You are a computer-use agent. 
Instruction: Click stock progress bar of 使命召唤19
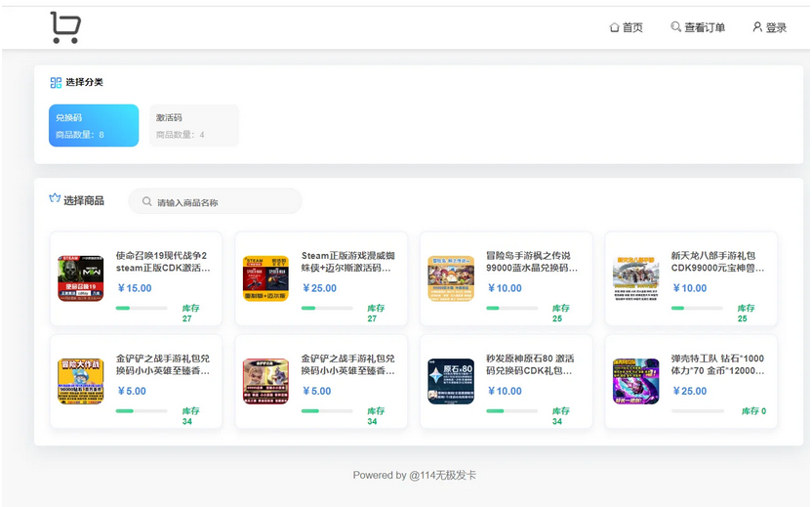point(142,308)
